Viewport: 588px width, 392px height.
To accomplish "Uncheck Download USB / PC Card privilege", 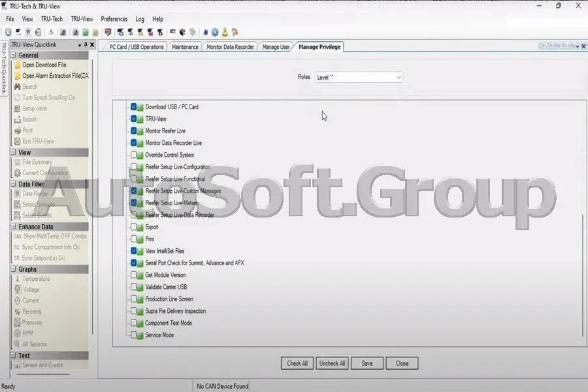I will (x=133, y=107).
